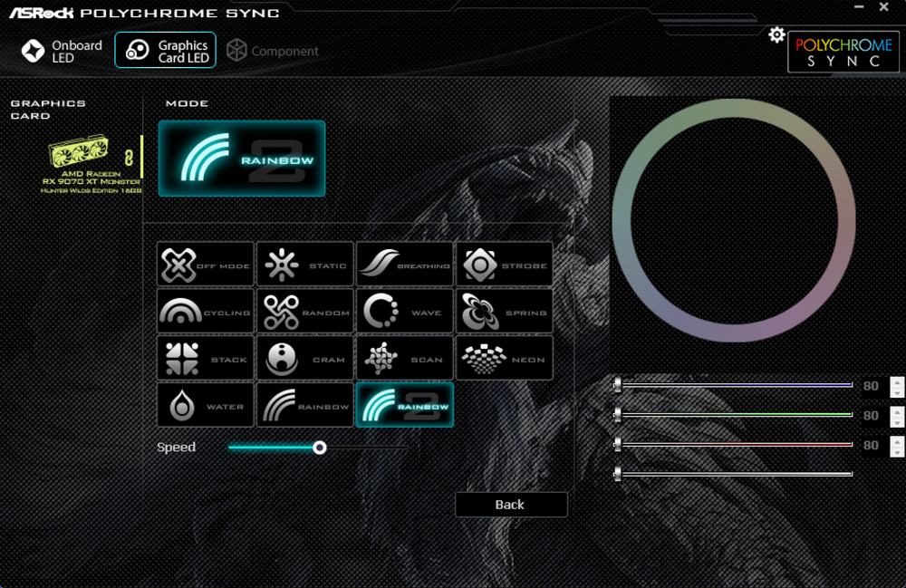Open settings via the gear icon

click(x=776, y=35)
